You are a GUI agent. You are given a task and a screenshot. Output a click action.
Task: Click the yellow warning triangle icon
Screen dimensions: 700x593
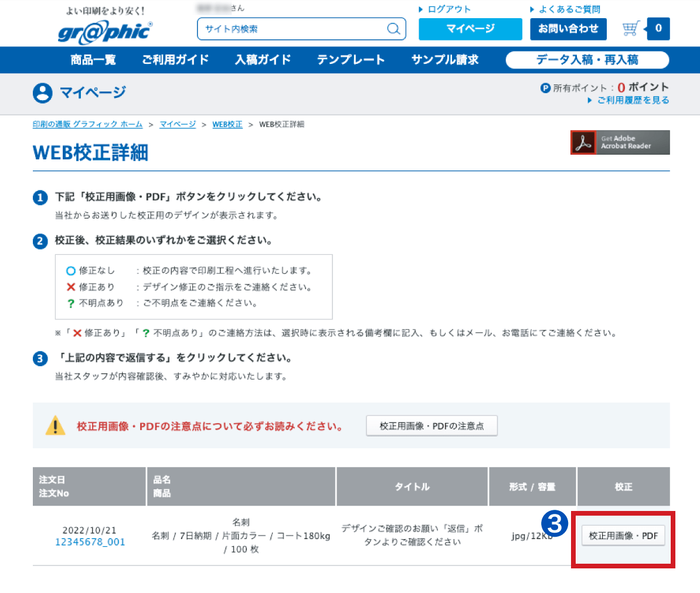point(55,425)
